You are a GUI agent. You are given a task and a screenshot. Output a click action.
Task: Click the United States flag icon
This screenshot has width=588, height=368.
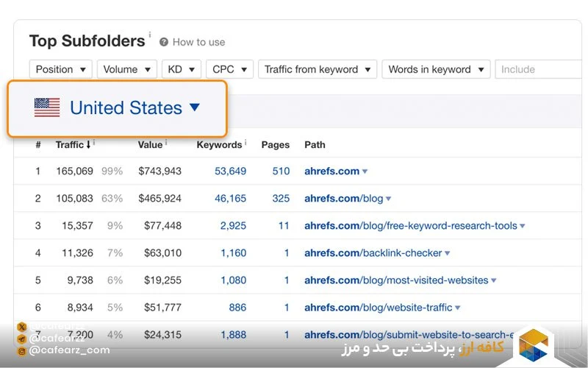coord(47,107)
